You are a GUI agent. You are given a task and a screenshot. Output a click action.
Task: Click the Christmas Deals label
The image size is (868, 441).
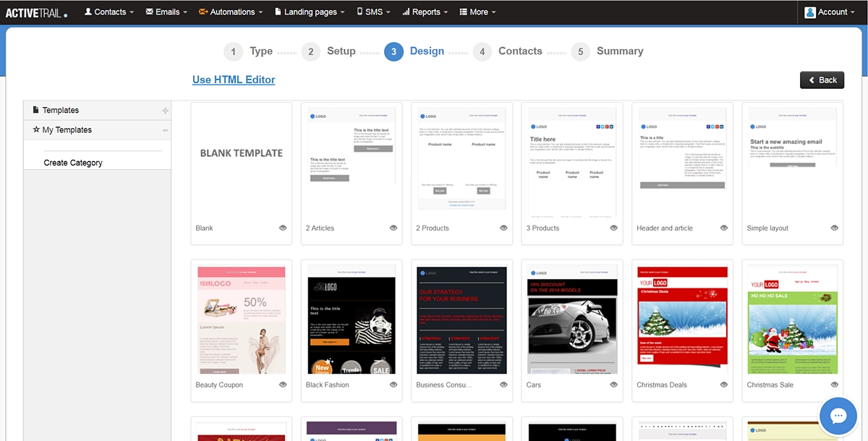point(662,385)
